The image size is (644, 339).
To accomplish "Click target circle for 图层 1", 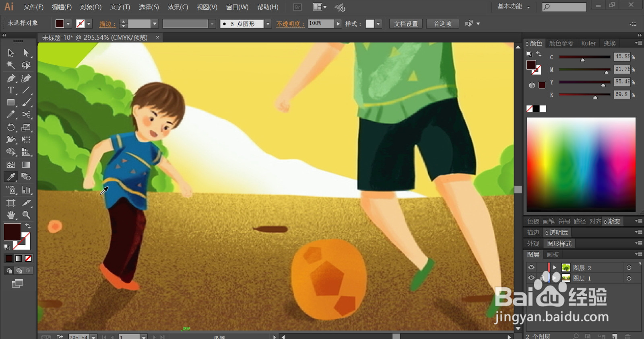I will (x=629, y=278).
